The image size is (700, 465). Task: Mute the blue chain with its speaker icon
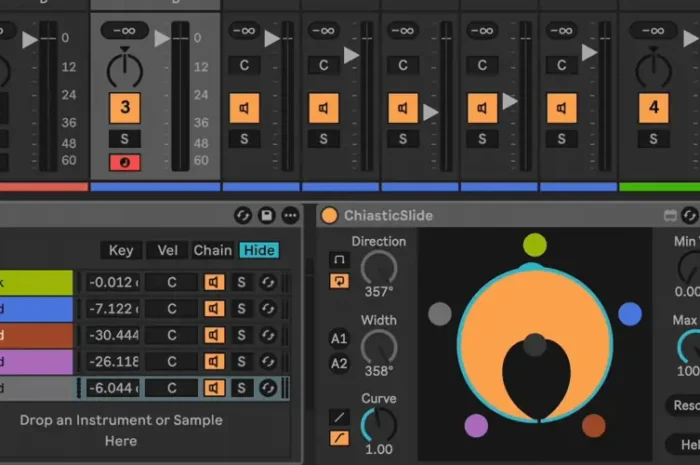(214, 309)
